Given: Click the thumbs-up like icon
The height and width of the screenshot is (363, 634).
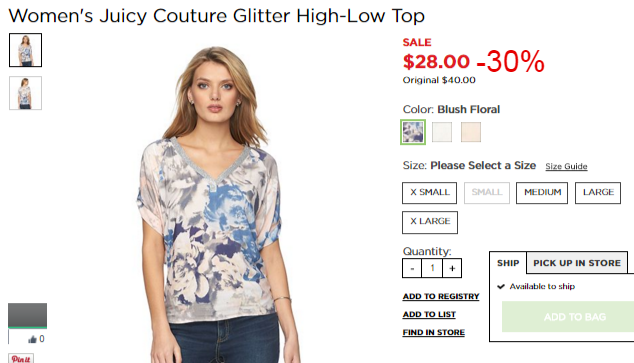Looking at the screenshot, I should tap(32, 339).
